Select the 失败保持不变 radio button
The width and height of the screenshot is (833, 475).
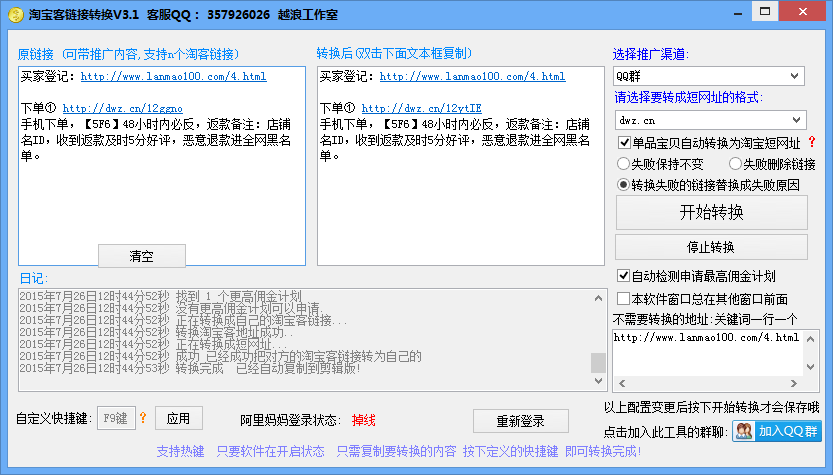point(624,163)
